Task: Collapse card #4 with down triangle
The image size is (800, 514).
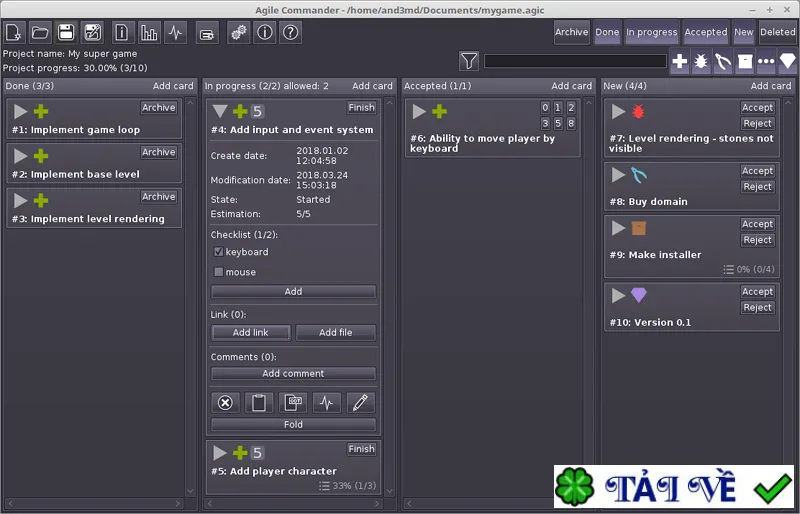Action: click(x=220, y=111)
